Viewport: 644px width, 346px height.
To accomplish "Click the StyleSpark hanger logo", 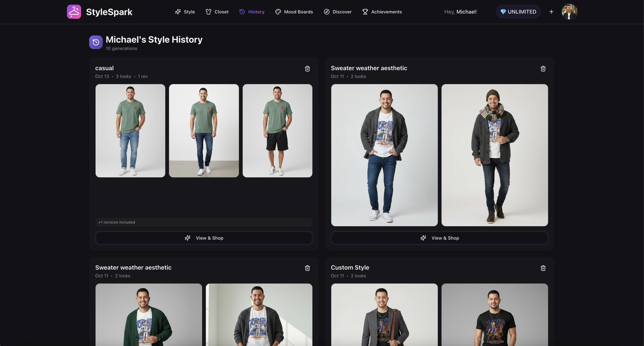I will [74, 12].
